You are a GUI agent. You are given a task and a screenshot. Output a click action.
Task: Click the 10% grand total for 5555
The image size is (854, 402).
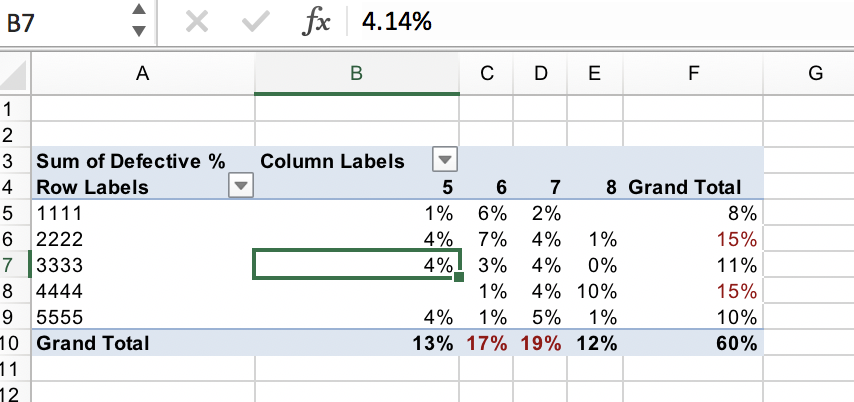click(x=693, y=317)
